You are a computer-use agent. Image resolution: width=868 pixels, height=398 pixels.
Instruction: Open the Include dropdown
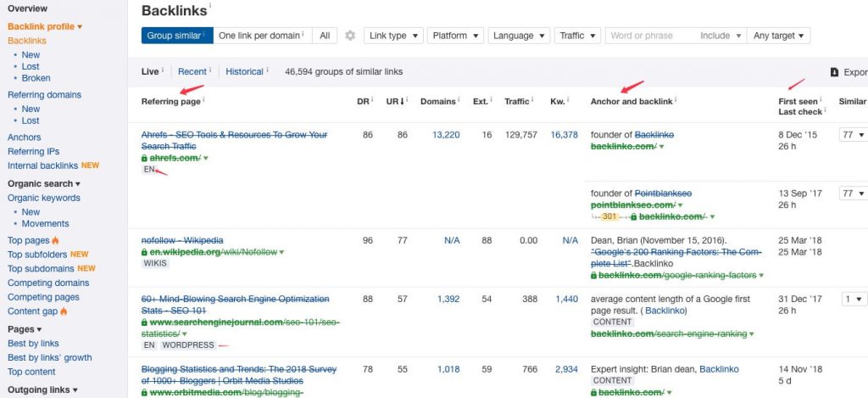(721, 36)
